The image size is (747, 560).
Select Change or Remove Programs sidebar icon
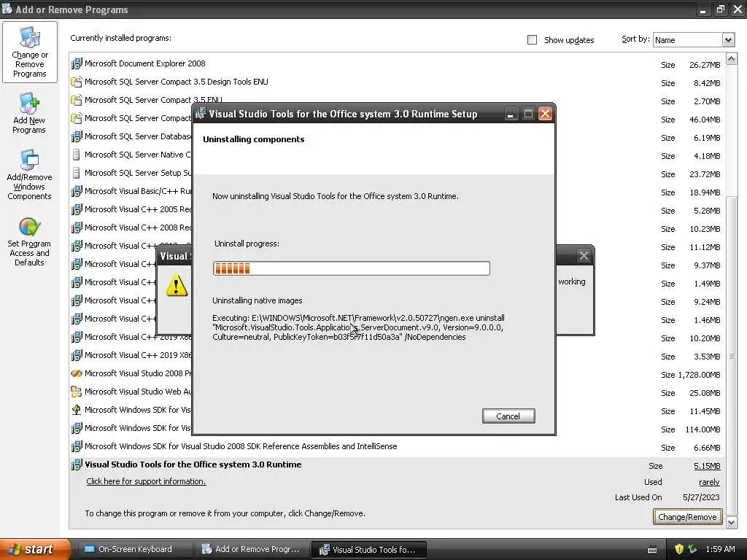pos(29,52)
